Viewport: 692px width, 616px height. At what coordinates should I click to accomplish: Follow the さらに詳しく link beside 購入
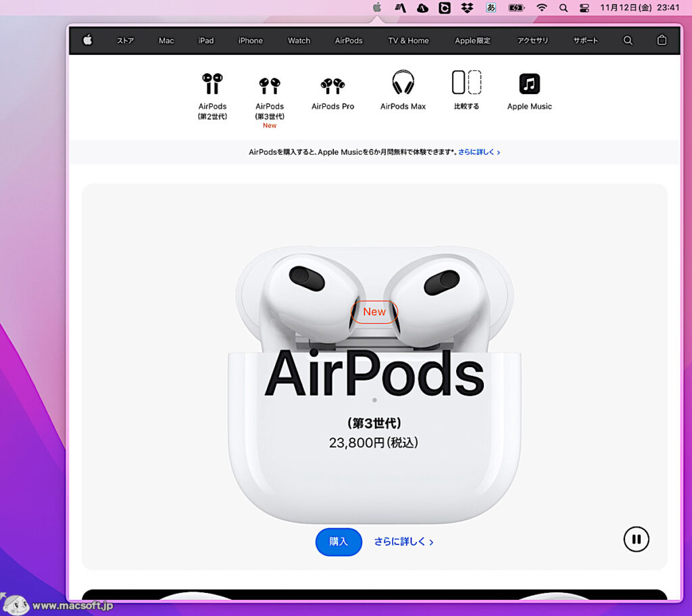[x=404, y=542]
